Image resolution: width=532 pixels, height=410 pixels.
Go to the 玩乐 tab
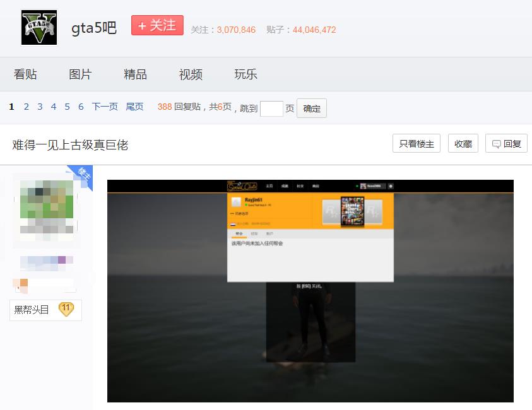[245, 74]
